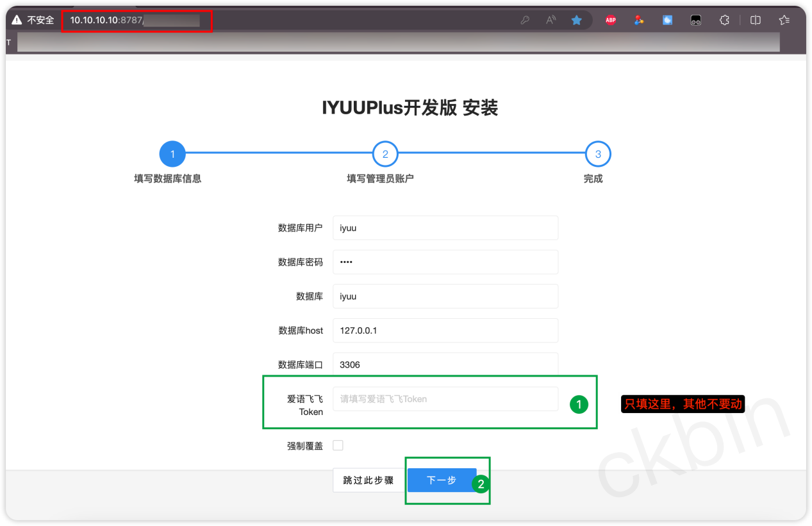
Task: Click the colorful extension icon beside ABP
Action: click(639, 21)
